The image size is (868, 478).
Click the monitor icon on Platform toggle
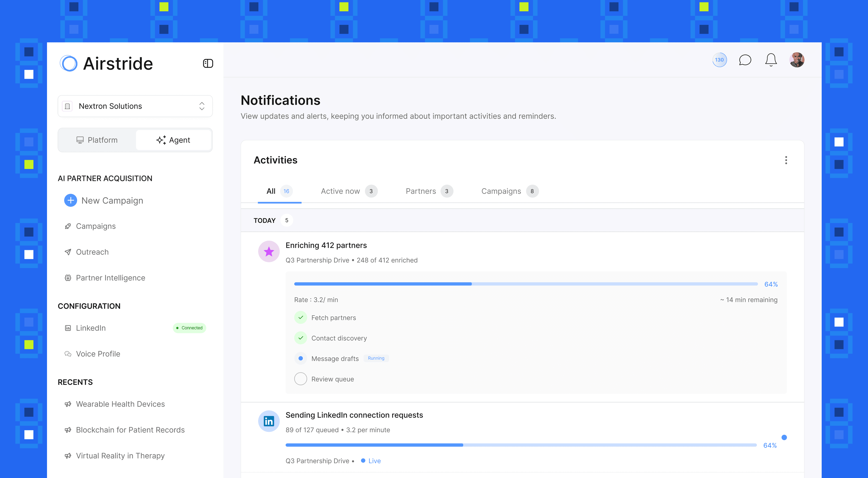tap(80, 140)
